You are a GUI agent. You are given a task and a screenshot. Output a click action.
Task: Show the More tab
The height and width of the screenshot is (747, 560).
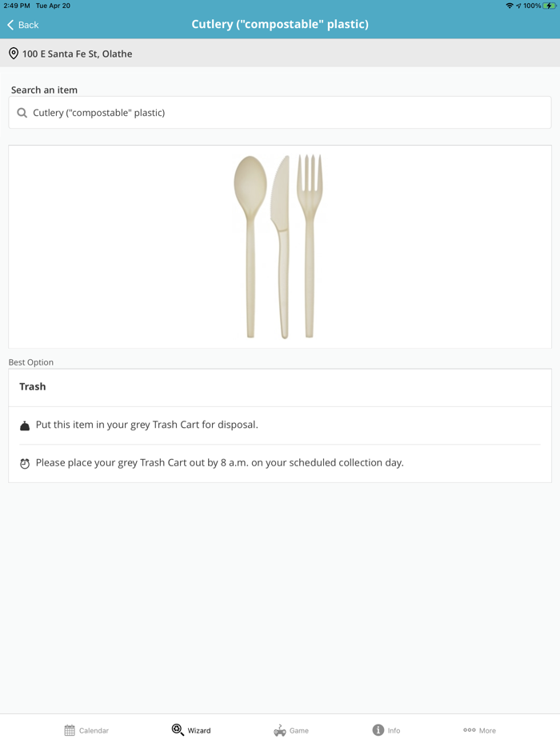point(480,730)
